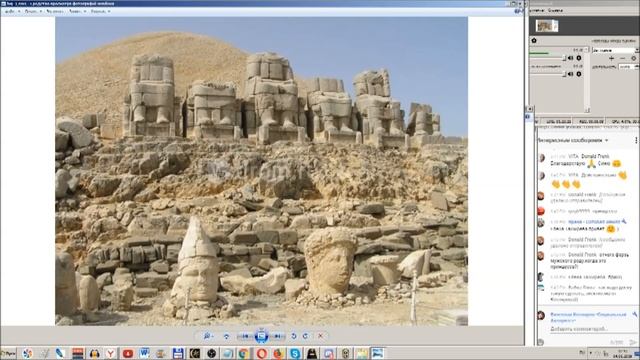Mute the first audio source in OBS mixer
640x360 pixels.
click(571, 58)
